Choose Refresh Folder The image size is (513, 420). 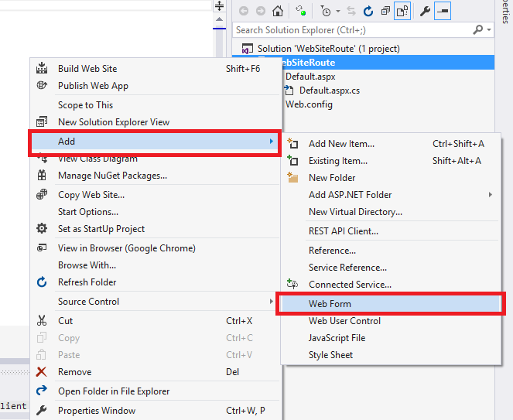coord(155,282)
